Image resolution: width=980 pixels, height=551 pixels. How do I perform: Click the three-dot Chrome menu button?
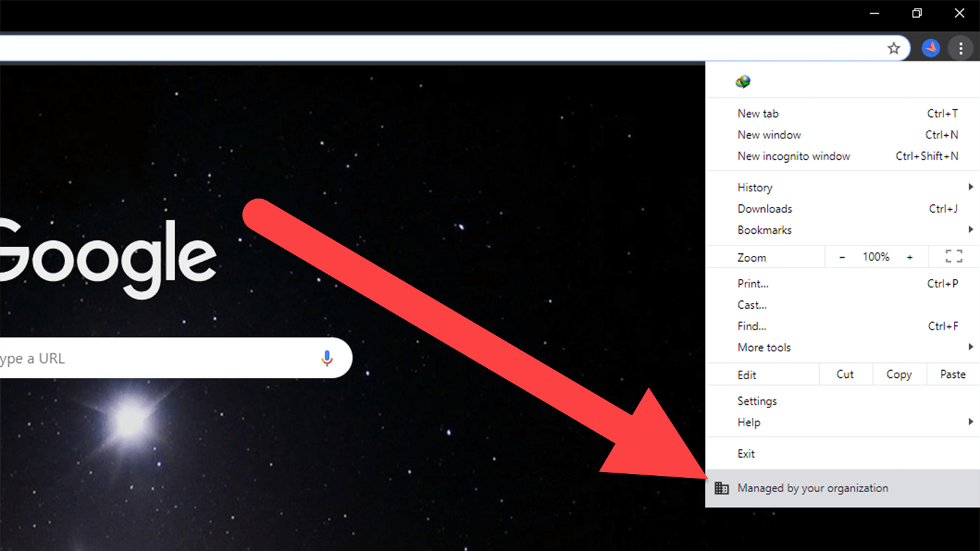tap(960, 48)
